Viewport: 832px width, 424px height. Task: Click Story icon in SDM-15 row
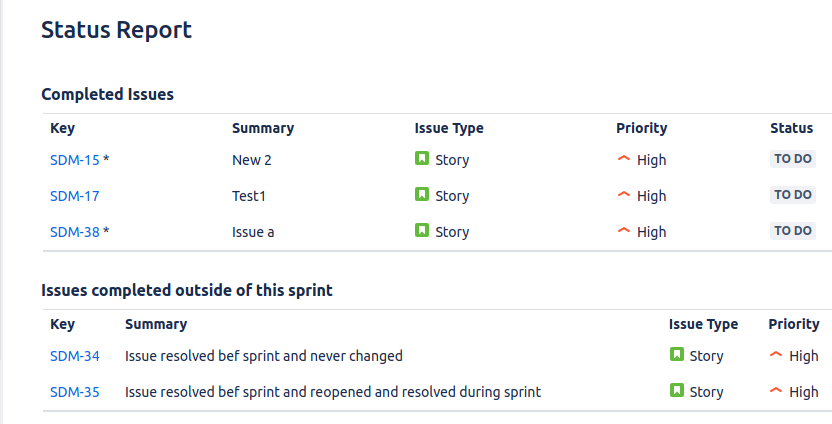pos(422,158)
